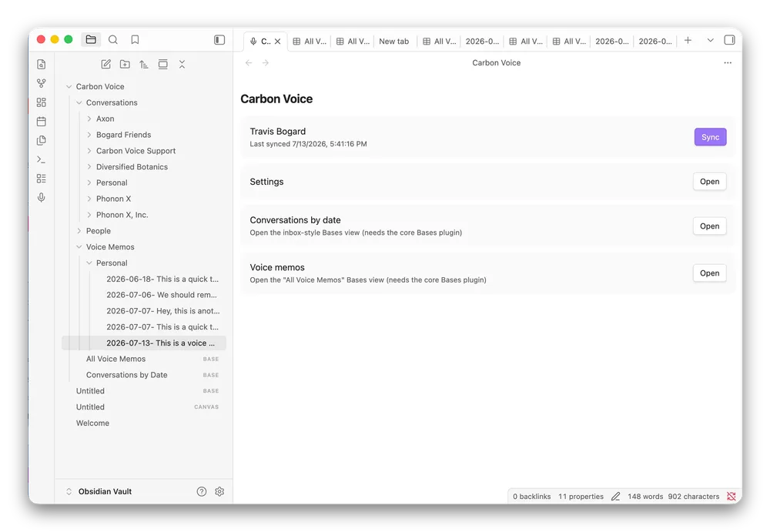Image resolution: width=770 pixels, height=532 pixels.
Task: Click auto-reveal current file icon
Action: [x=163, y=65]
